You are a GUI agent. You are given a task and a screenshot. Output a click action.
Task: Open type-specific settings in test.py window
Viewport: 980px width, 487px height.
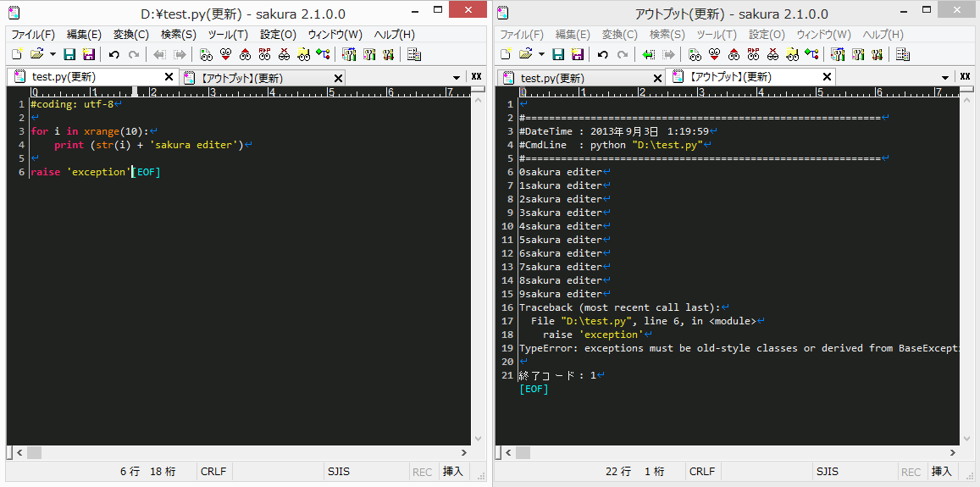(368, 54)
